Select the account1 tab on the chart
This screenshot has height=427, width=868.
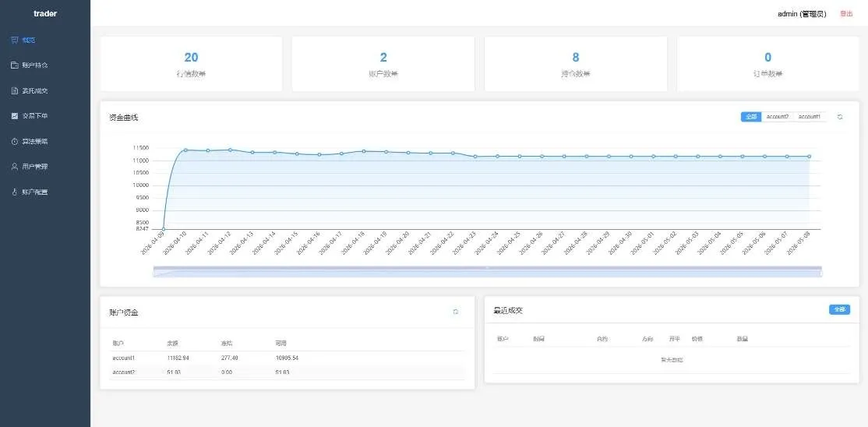[810, 117]
